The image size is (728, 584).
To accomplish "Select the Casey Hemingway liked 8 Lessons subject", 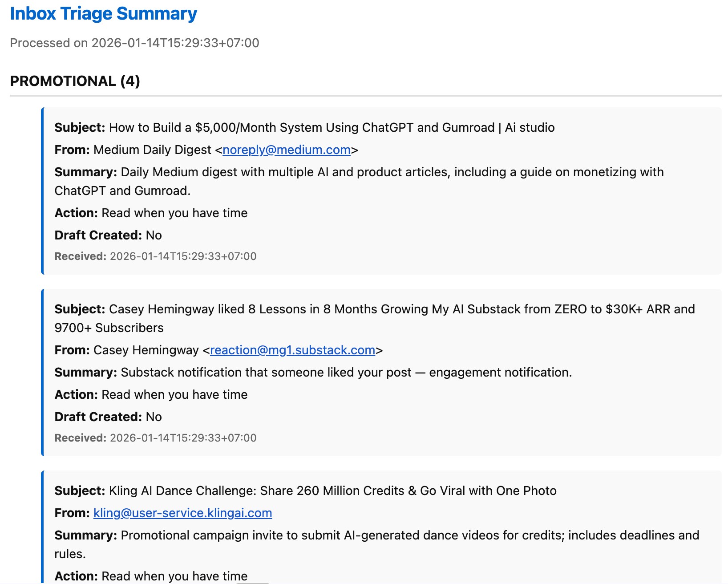I will tap(375, 318).
